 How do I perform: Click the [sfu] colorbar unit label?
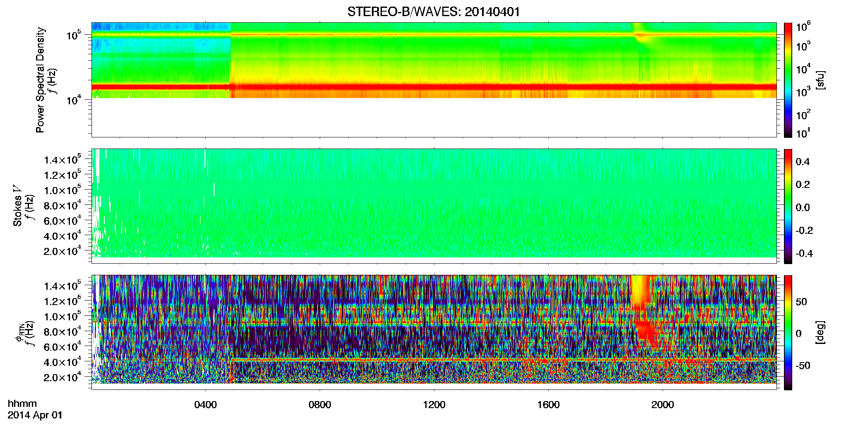point(820,80)
